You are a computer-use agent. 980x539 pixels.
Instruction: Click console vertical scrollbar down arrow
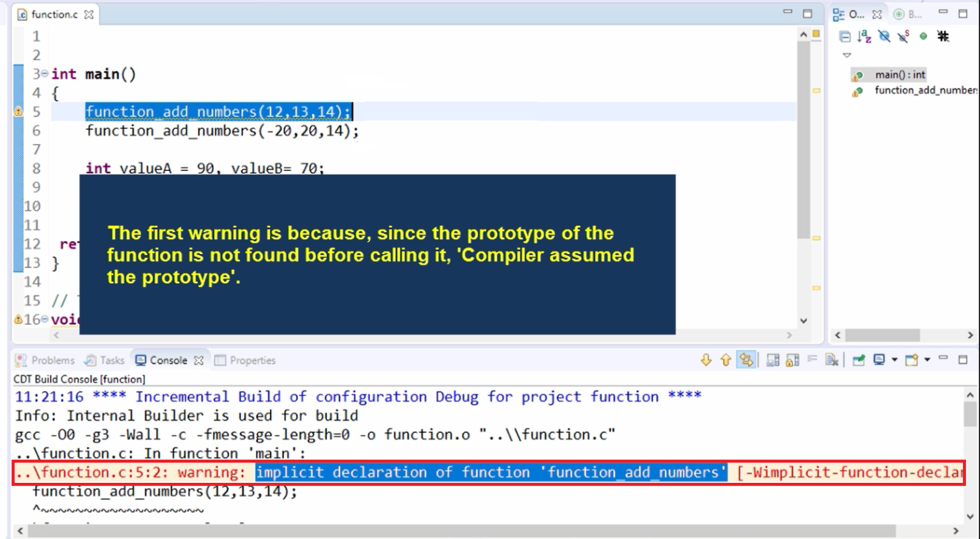[x=970, y=516]
